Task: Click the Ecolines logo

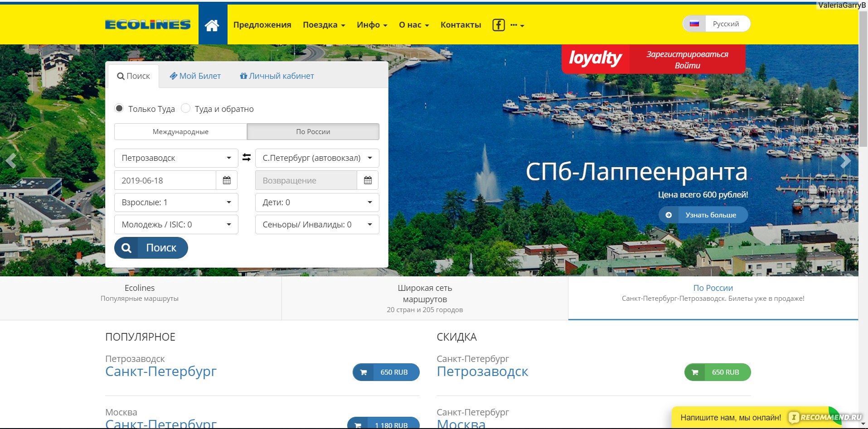Action: pyautogui.click(x=148, y=24)
